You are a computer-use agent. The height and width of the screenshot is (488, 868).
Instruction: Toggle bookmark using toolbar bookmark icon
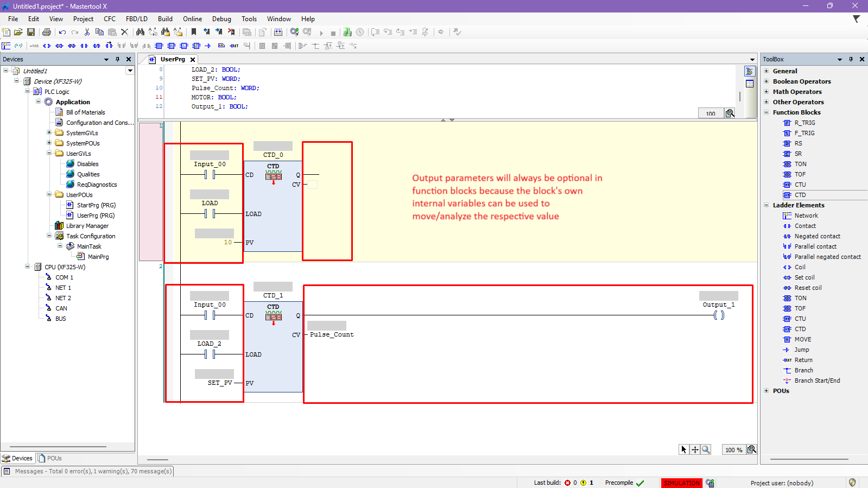[x=194, y=33]
